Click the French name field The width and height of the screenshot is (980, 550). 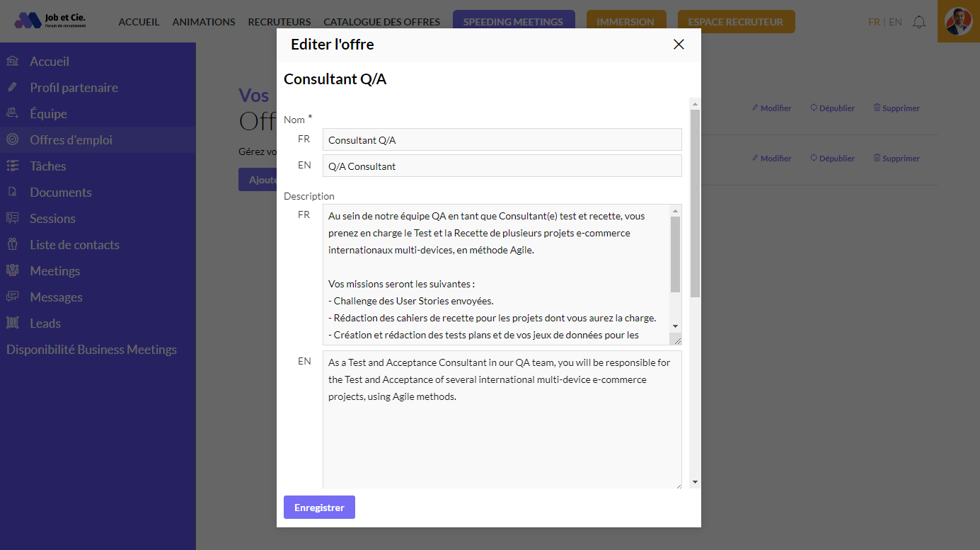pyautogui.click(x=502, y=140)
